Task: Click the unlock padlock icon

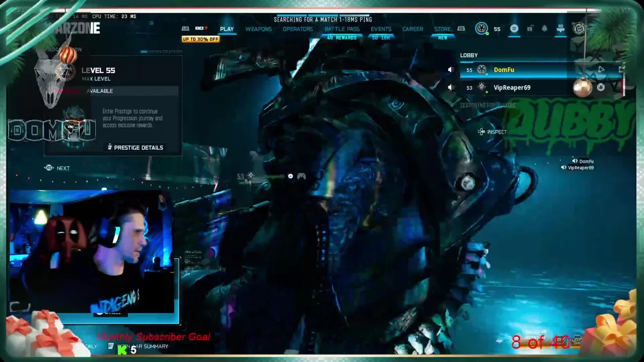Action: click(x=530, y=29)
